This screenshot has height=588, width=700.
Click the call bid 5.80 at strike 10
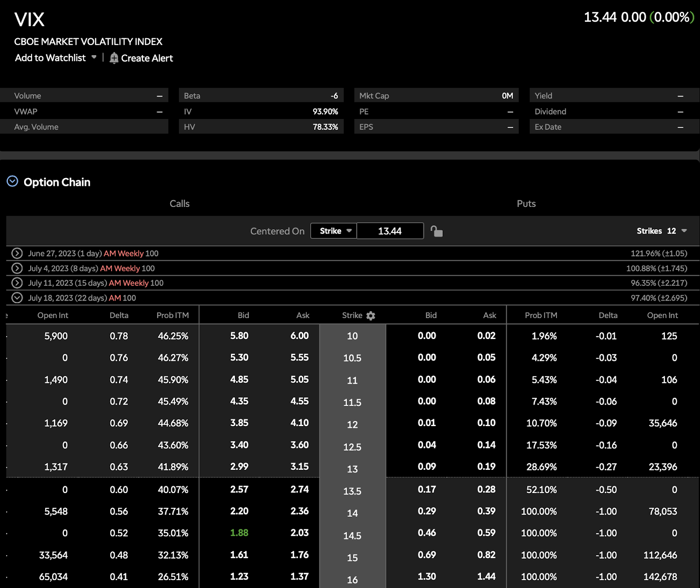click(x=239, y=336)
